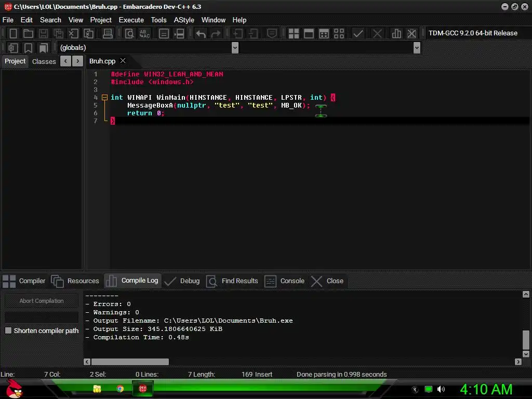
Task: Click the Undo arrow icon
Action: pyautogui.click(x=201, y=34)
